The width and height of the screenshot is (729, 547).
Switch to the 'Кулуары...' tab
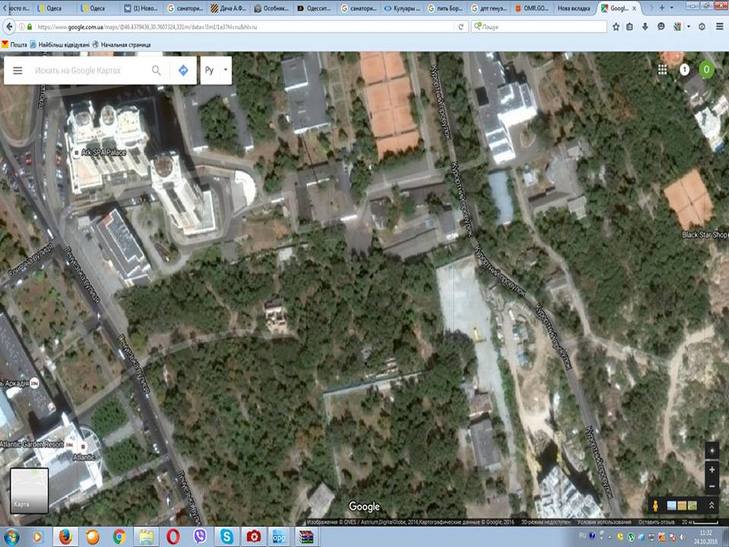(404, 8)
